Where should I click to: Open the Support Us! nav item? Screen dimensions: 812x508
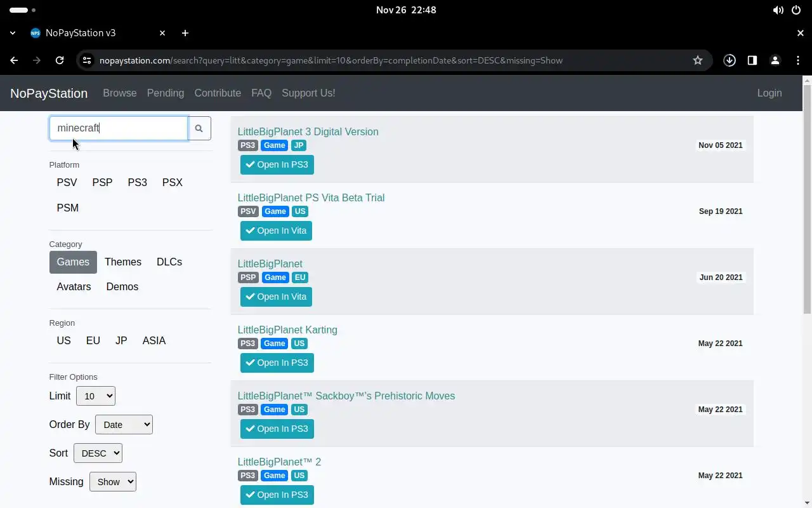point(308,93)
